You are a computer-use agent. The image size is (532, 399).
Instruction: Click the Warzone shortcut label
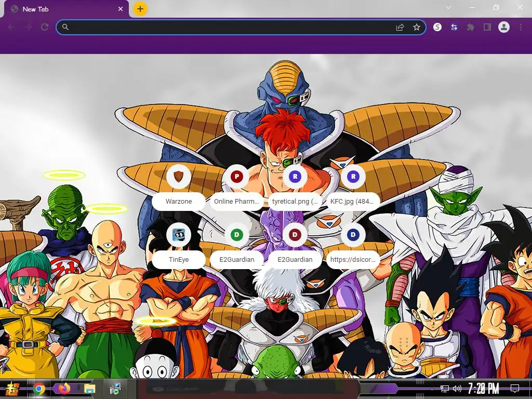[x=179, y=201]
